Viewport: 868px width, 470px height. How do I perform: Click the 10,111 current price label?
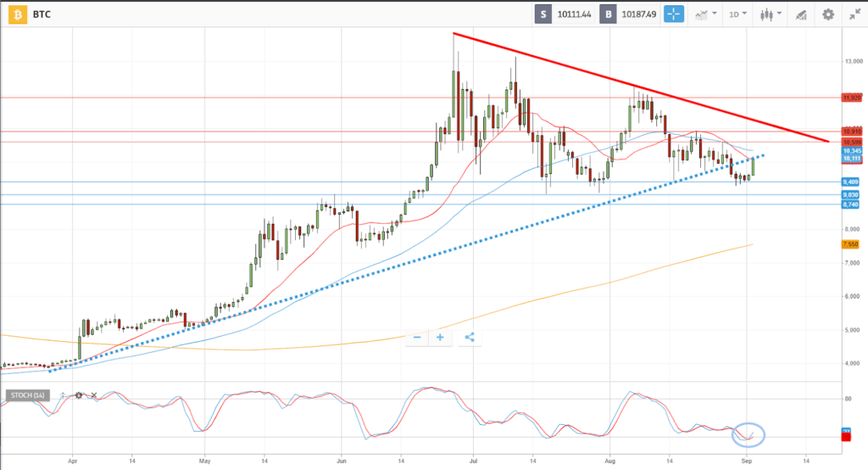(851, 159)
